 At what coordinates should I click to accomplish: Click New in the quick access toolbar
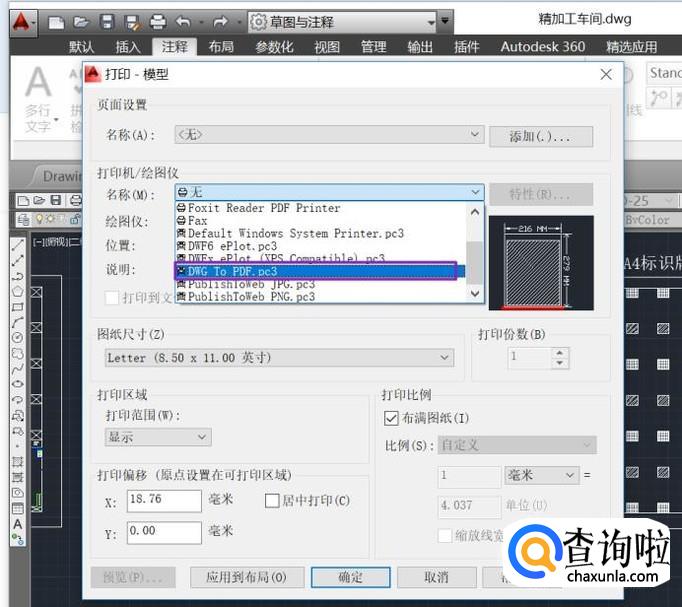(x=56, y=22)
